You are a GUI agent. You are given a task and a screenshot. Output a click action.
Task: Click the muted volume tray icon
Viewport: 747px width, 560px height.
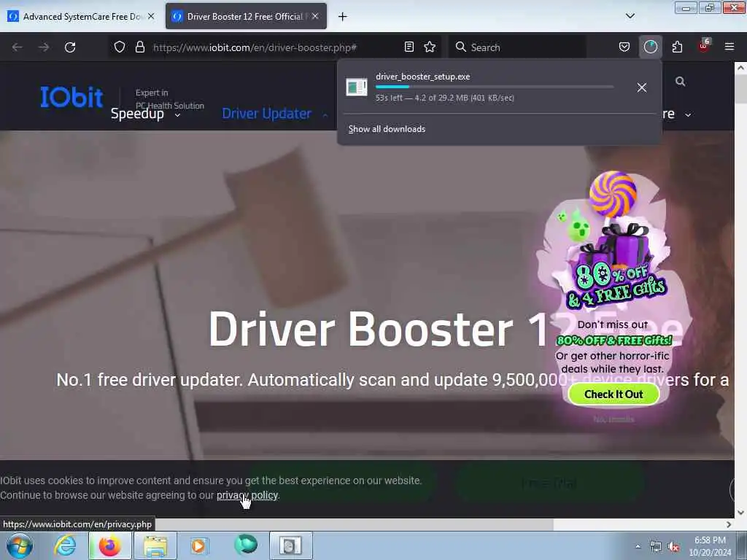pyautogui.click(x=673, y=547)
